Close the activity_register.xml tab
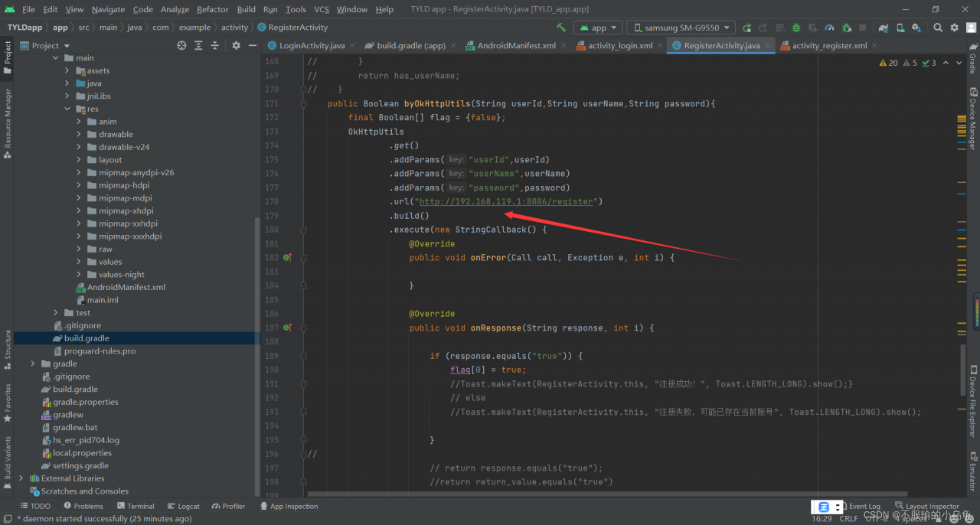The height and width of the screenshot is (525, 980). pyautogui.click(x=876, y=46)
